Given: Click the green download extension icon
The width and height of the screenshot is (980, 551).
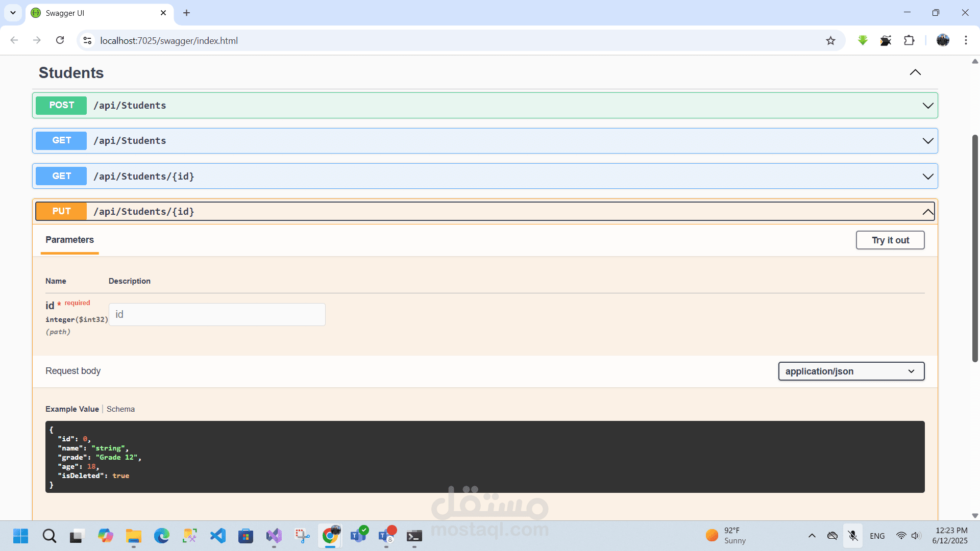Looking at the screenshot, I should [863, 40].
